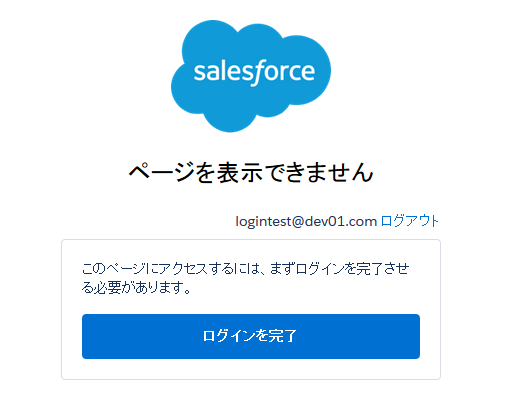Select the ページを表示できません heading
This screenshot has width=528, height=403.
click(x=251, y=172)
